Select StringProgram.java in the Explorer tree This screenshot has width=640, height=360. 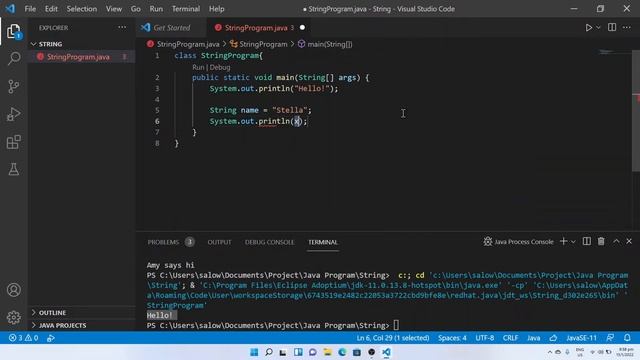[x=78, y=57]
